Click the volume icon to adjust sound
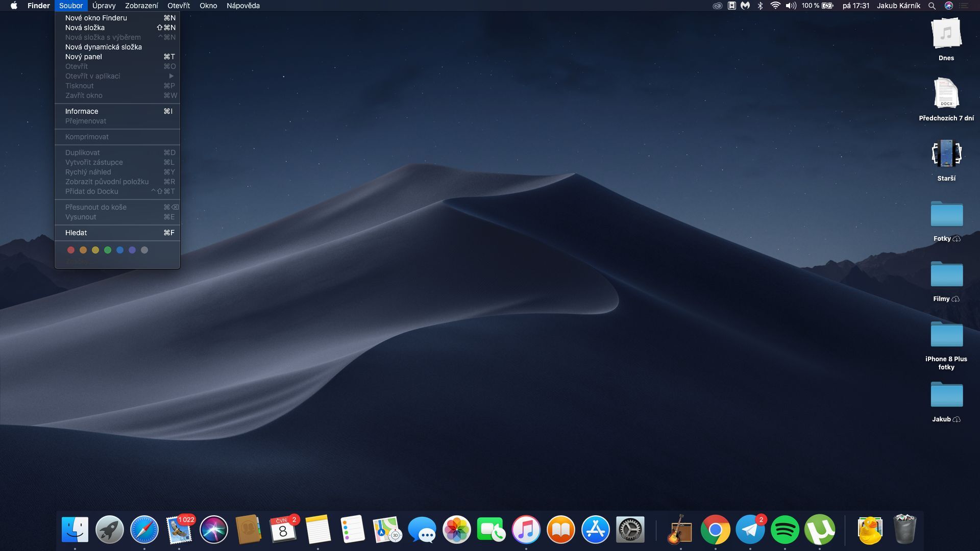This screenshot has height=551, width=980. 791,6
